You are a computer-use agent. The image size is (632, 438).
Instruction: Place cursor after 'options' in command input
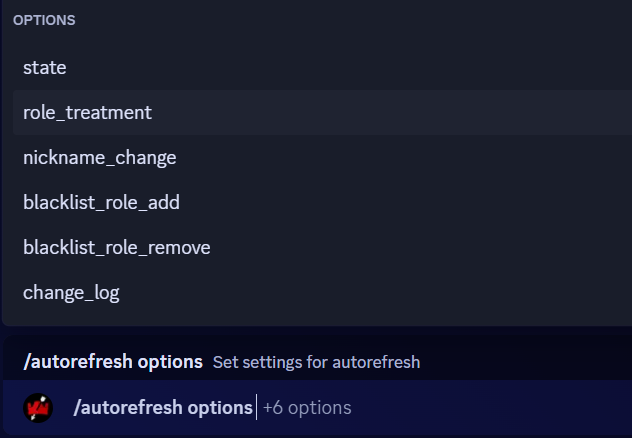click(x=254, y=408)
